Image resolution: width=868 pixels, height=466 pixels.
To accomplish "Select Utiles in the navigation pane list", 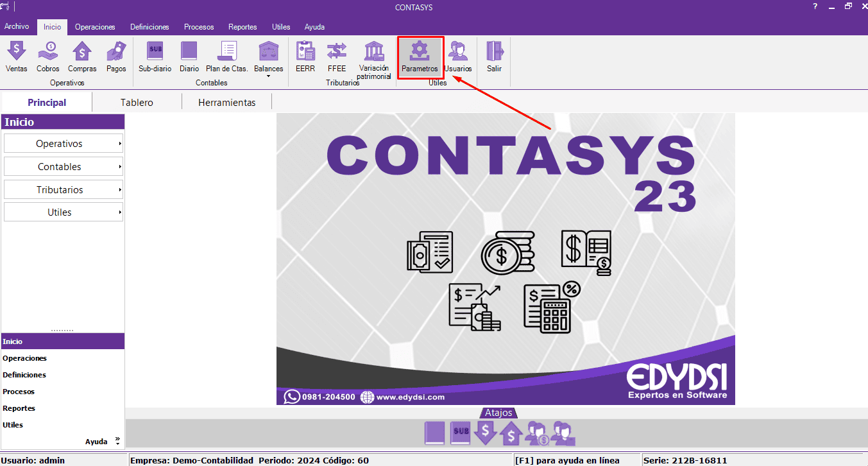I will (x=62, y=425).
